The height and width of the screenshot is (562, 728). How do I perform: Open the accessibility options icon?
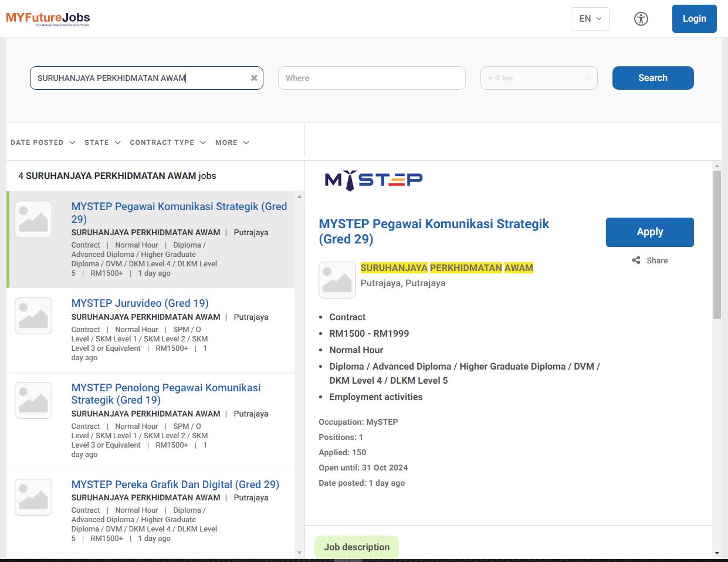click(641, 19)
